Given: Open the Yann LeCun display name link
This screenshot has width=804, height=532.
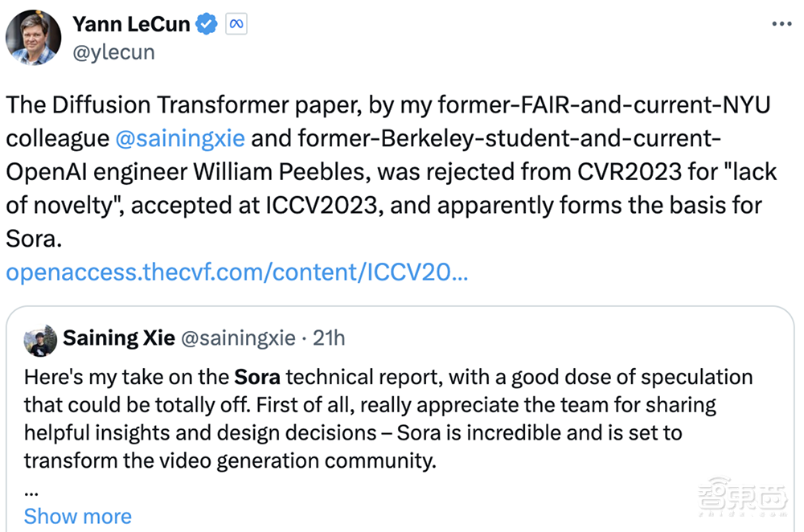Looking at the screenshot, I should 131,24.
